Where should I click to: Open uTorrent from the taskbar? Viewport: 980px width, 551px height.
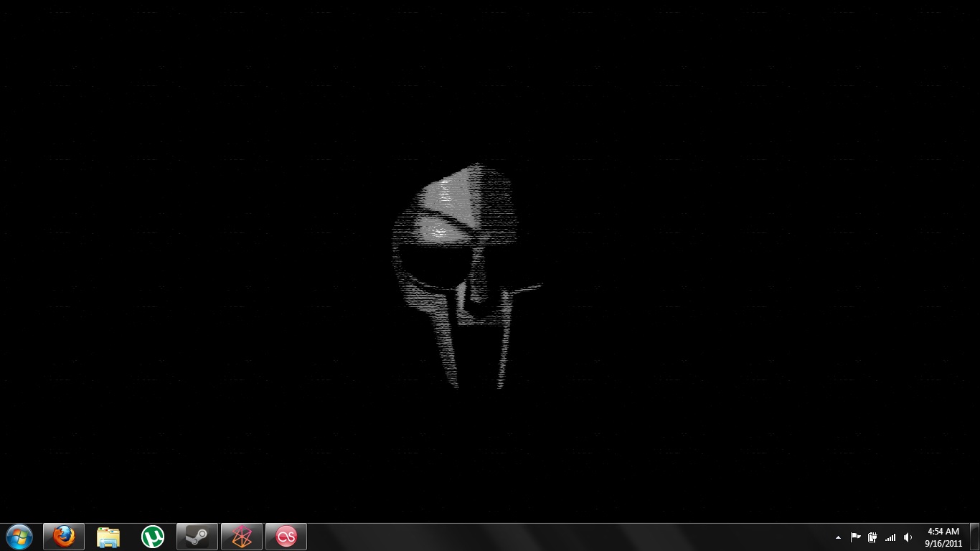pos(153,537)
